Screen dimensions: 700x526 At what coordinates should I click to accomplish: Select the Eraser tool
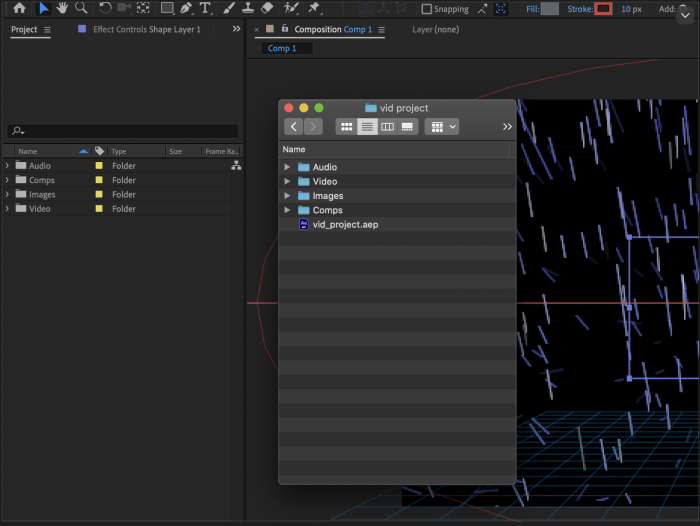267,8
